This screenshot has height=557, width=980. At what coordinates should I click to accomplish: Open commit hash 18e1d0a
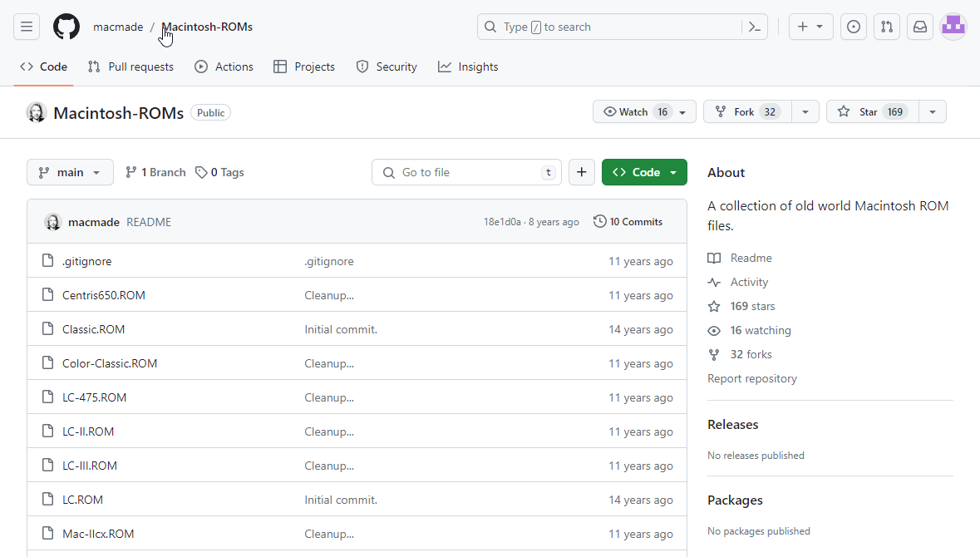[502, 222]
